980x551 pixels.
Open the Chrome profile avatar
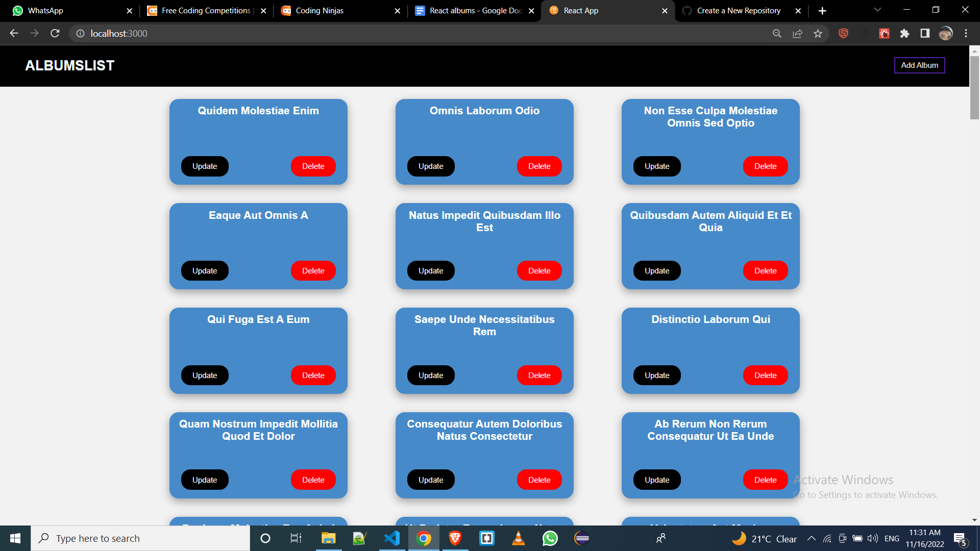[946, 34]
